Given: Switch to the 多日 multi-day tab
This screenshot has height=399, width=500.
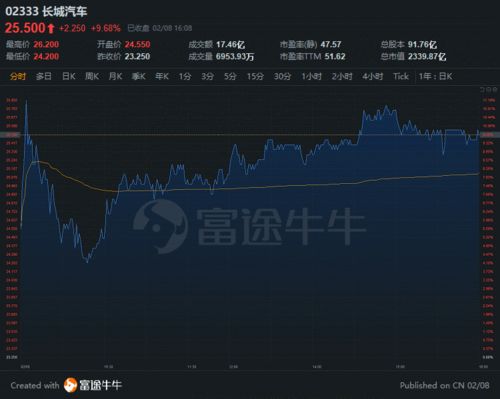Looking at the screenshot, I should [x=44, y=76].
